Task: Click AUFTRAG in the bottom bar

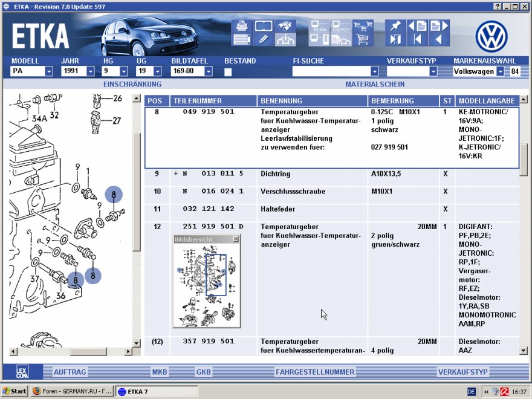Action: [x=70, y=372]
